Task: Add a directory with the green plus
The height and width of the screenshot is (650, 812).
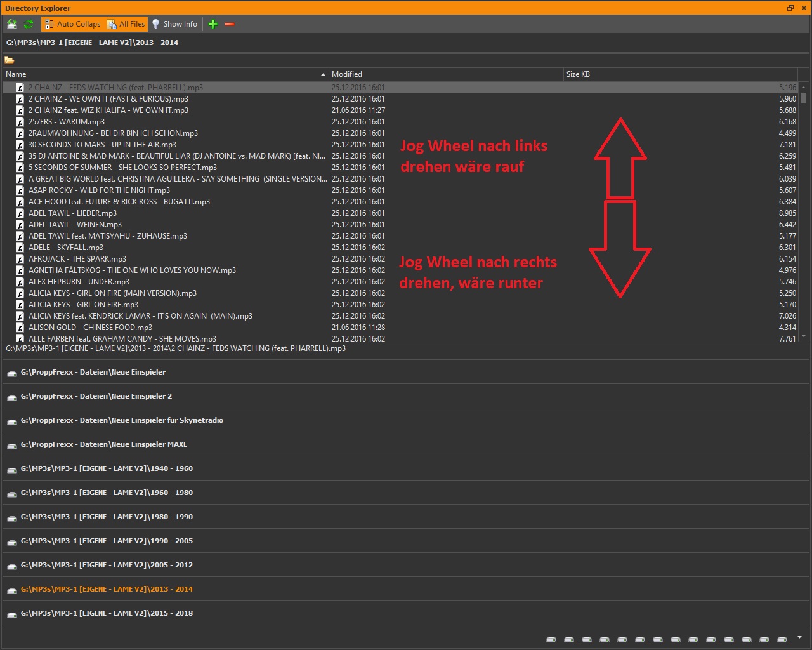Action: point(213,24)
